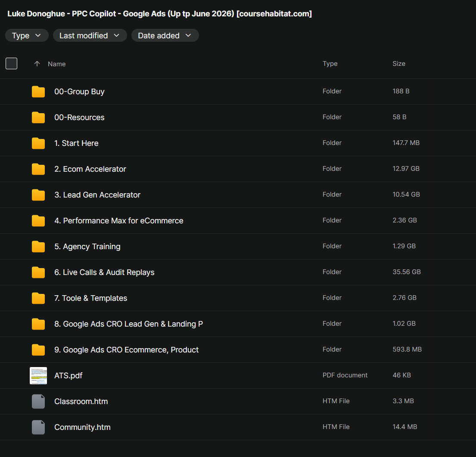This screenshot has height=457, width=476.
Task: Open the ATS.pdf thumbnail preview
Action: 38,375
